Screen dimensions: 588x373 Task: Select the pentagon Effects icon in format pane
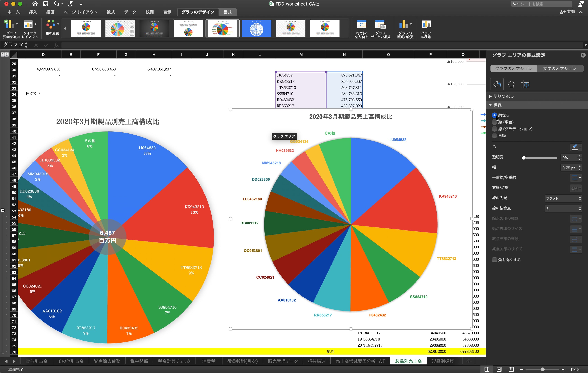[511, 84]
